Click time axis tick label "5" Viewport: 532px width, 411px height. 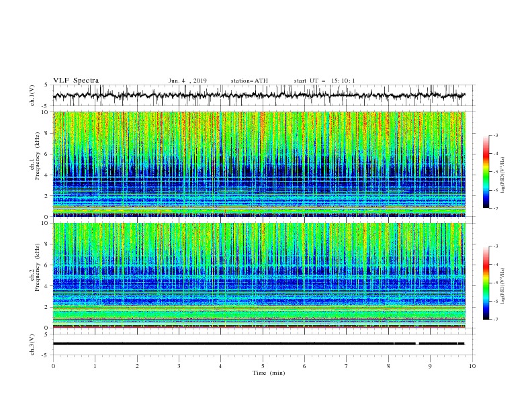[263, 366]
